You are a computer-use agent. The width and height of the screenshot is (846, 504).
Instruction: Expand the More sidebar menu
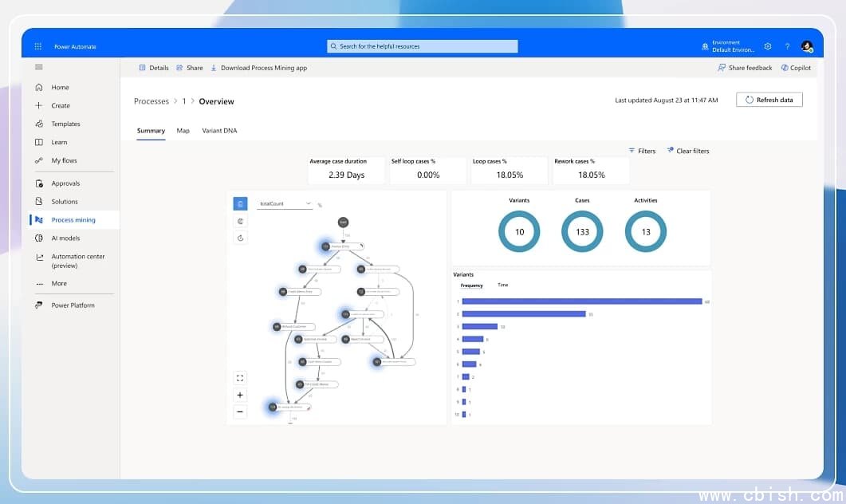pyautogui.click(x=58, y=283)
